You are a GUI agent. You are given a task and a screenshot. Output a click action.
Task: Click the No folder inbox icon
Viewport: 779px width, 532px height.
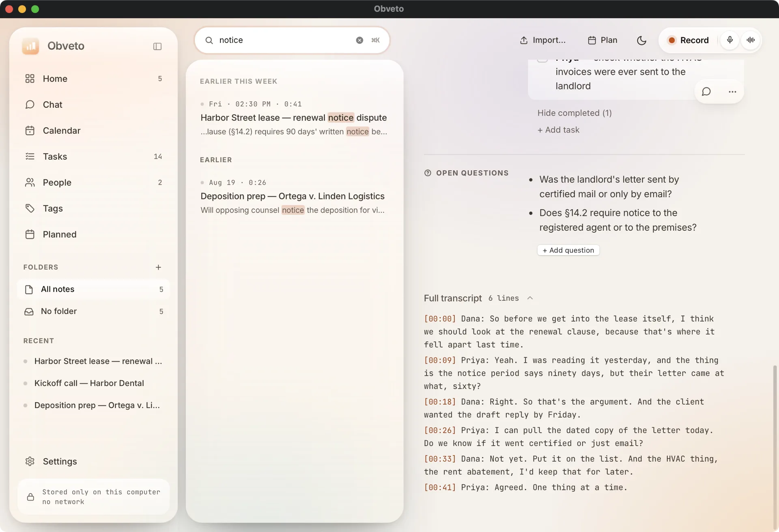pos(29,311)
